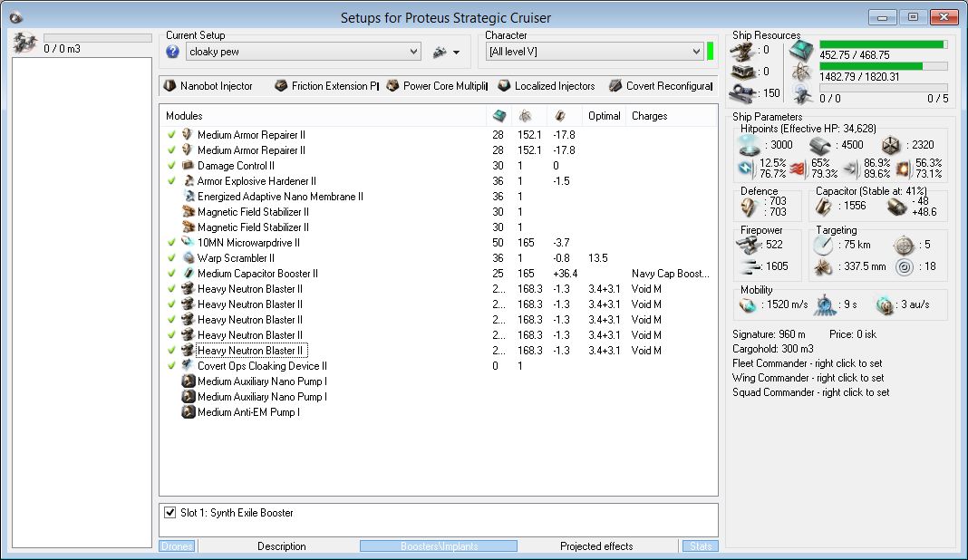Select the Power Core Multiplier subsystem

point(437,86)
